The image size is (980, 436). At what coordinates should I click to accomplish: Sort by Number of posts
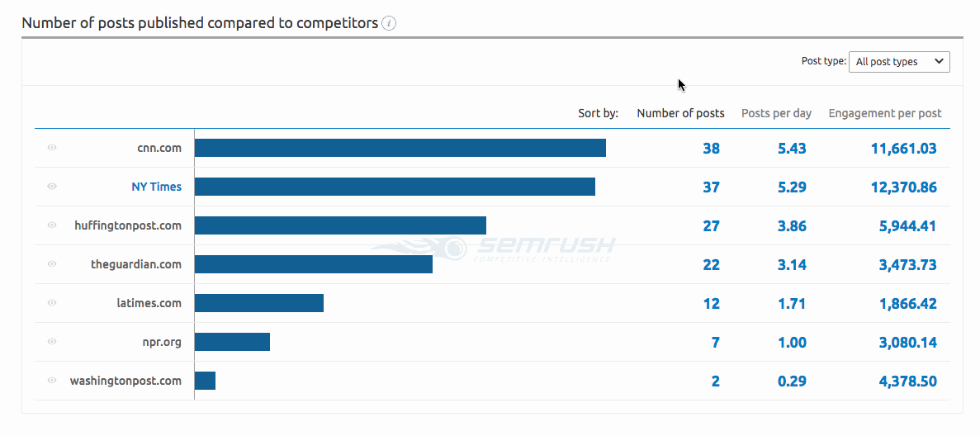680,113
